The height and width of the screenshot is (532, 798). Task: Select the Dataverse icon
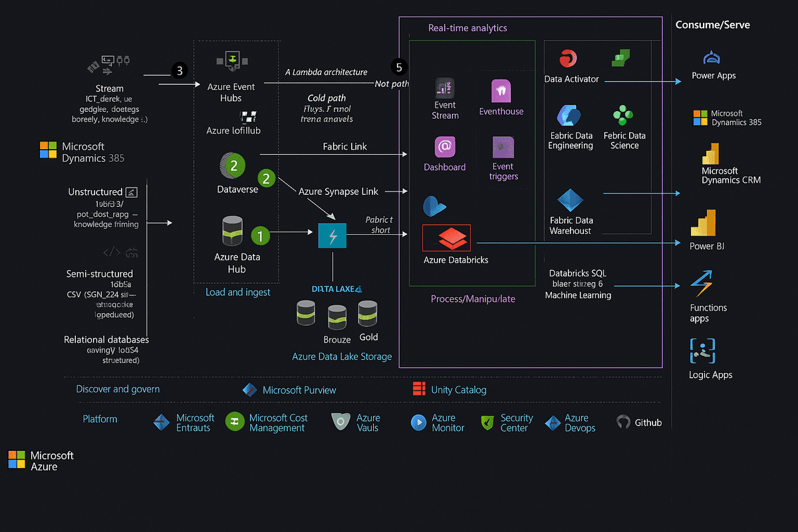231,166
